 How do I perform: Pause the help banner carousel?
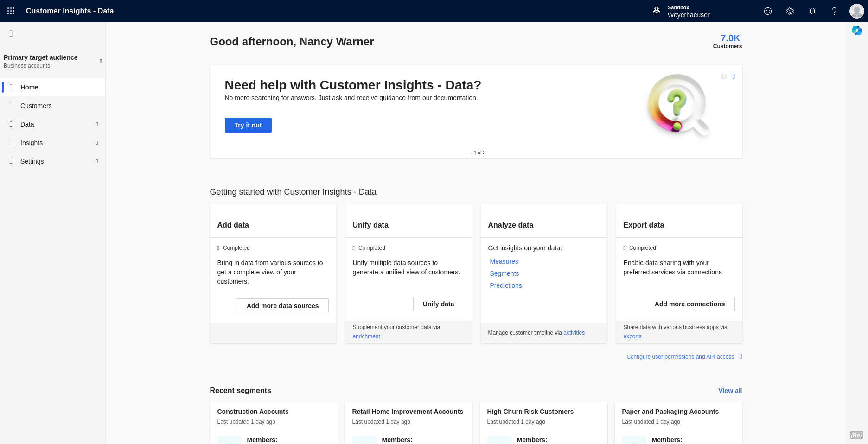[x=723, y=76]
